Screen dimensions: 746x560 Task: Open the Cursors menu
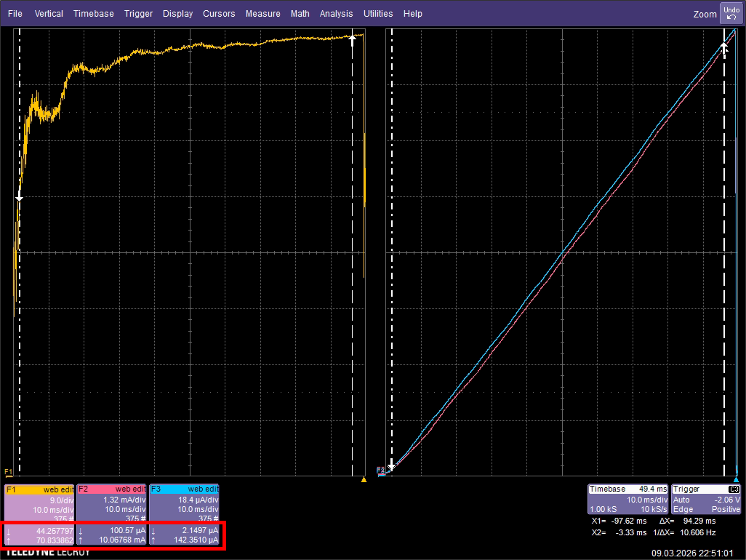pyautogui.click(x=219, y=14)
